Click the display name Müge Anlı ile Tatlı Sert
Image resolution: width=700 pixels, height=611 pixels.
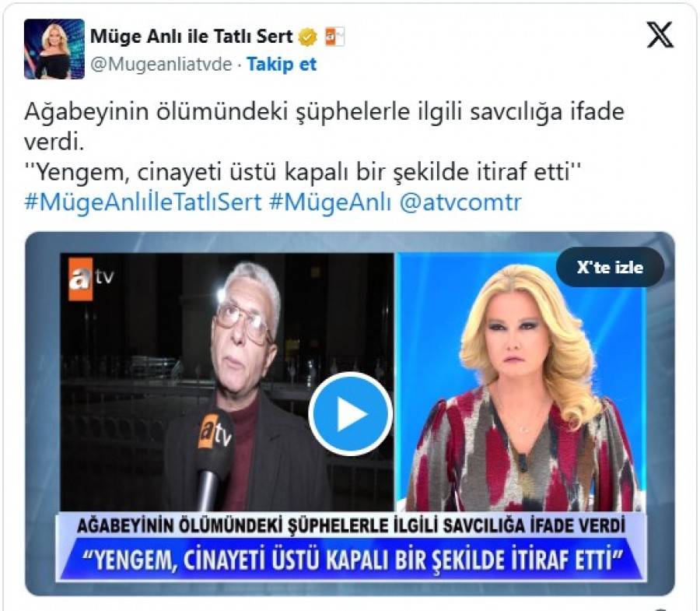[x=191, y=37]
